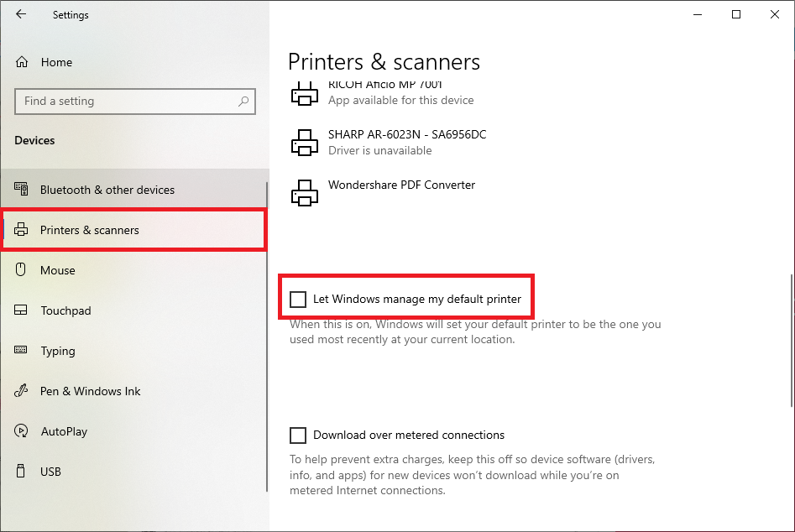Check Download over metered connections
795x532 pixels.
(x=298, y=435)
